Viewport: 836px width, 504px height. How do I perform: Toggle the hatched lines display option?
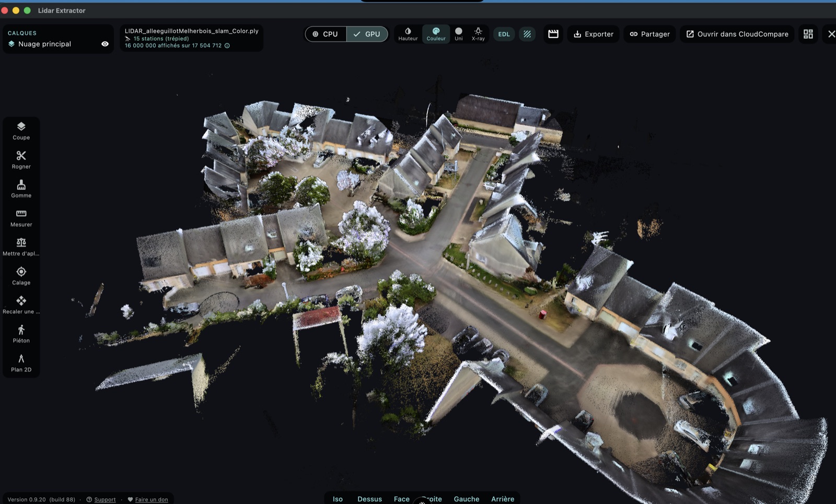[x=527, y=34]
